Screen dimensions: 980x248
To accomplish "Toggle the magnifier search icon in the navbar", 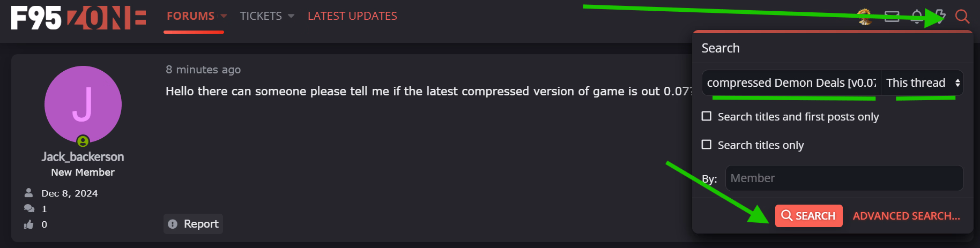I will click(962, 17).
